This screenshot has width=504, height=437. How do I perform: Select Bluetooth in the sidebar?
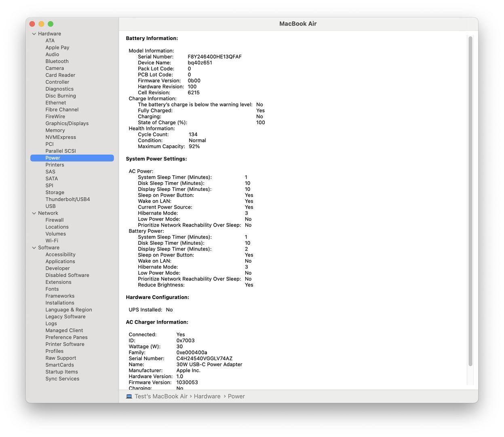pos(57,61)
